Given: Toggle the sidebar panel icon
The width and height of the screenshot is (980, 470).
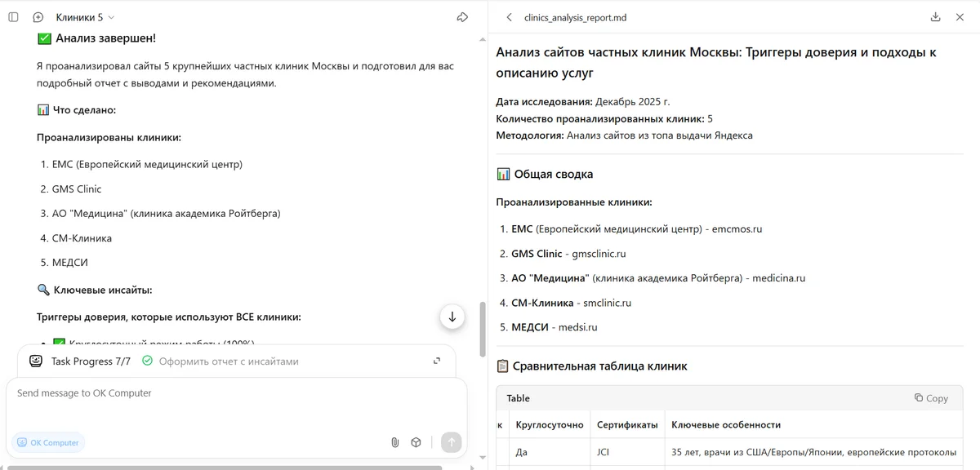Looking at the screenshot, I should (13, 17).
